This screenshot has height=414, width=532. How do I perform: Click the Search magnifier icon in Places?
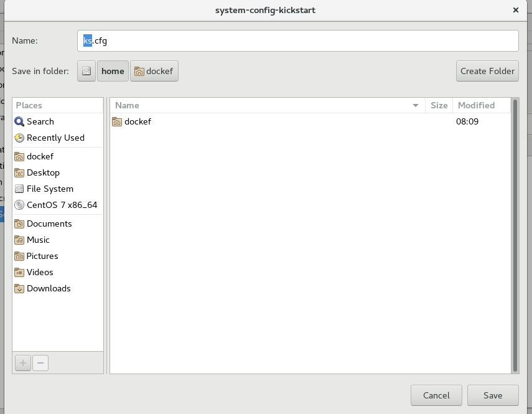pos(19,121)
